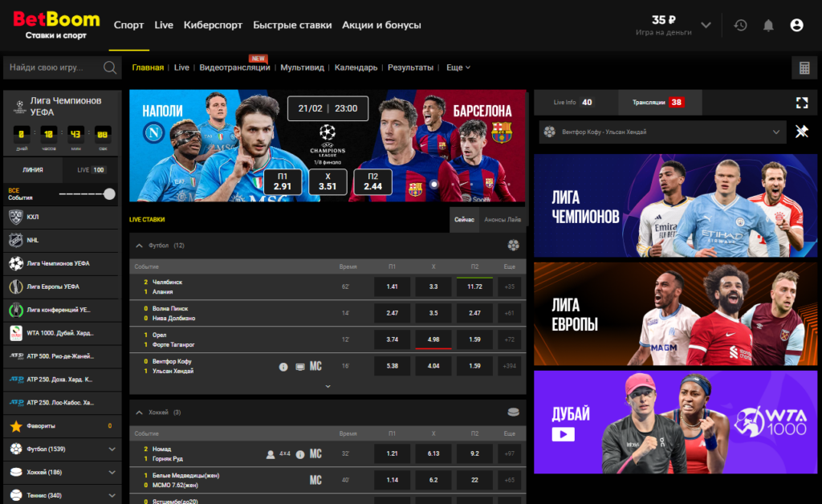822x504 pixels.
Task: Open Лига Европы promo banner
Action: [675, 314]
